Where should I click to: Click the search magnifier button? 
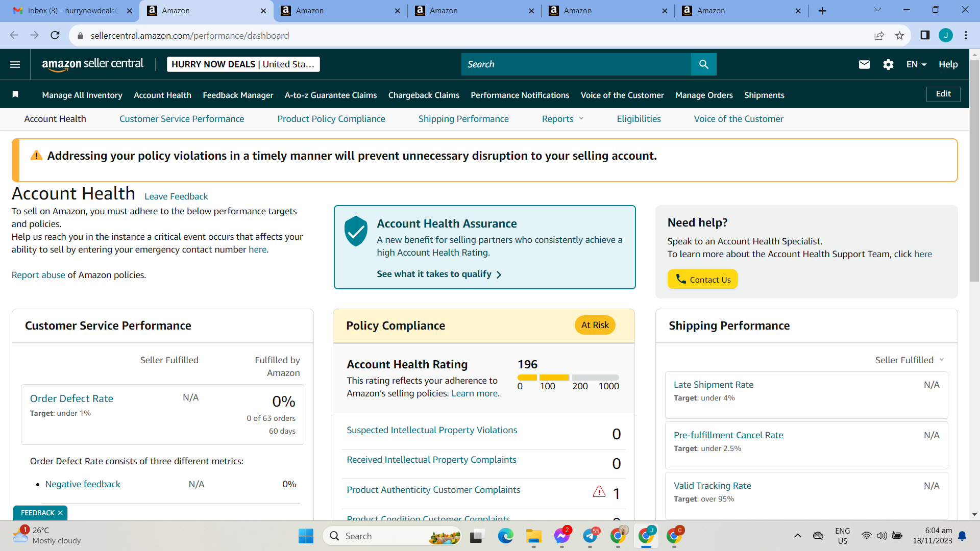pyautogui.click(x=703, y=64)
